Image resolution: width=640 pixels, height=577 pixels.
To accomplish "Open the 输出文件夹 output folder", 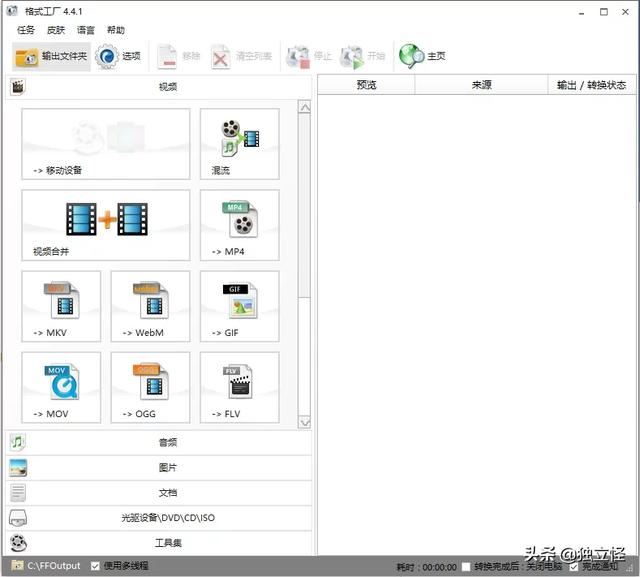I will pyautogui.click(x=51, y=57).
